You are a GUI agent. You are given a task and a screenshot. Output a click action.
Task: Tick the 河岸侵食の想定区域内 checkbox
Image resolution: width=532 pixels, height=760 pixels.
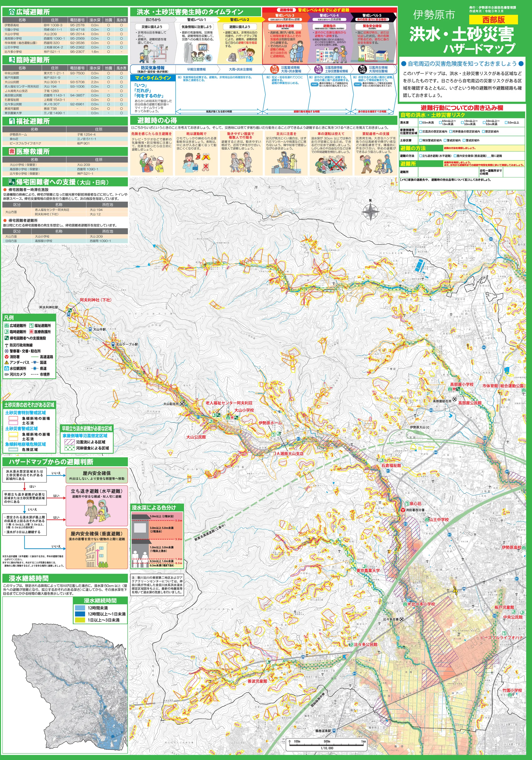pyautogui.click(x=450, y=131)
